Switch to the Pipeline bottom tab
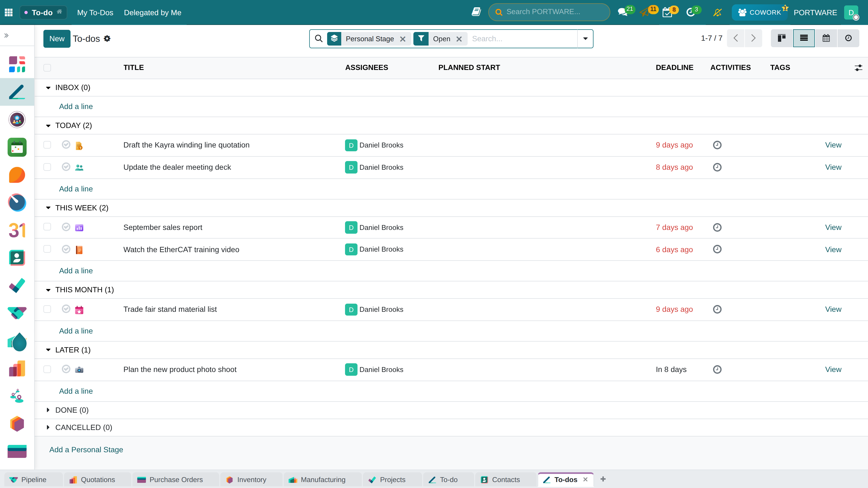The width and height of the screenshot is (868, 488). pyautogui.click(x=34, y=480)
